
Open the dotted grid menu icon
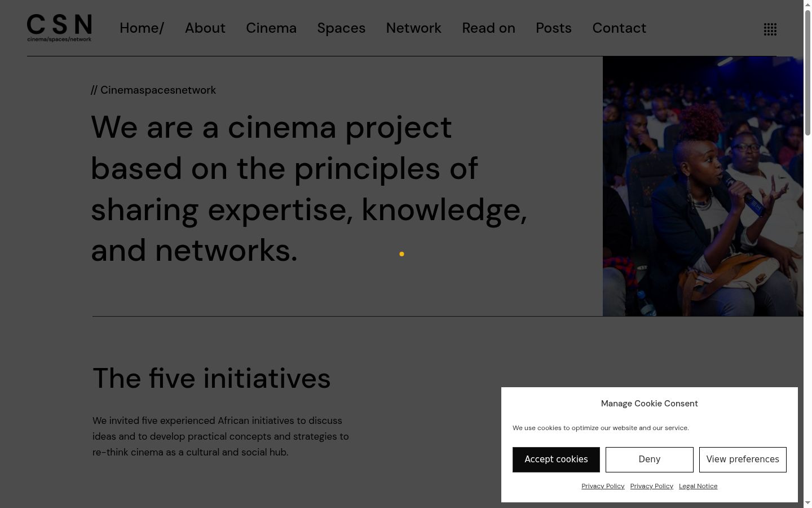(770, 29)
